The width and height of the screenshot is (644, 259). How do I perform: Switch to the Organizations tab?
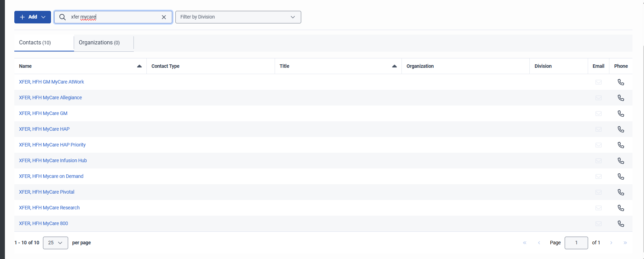(104, 43)
